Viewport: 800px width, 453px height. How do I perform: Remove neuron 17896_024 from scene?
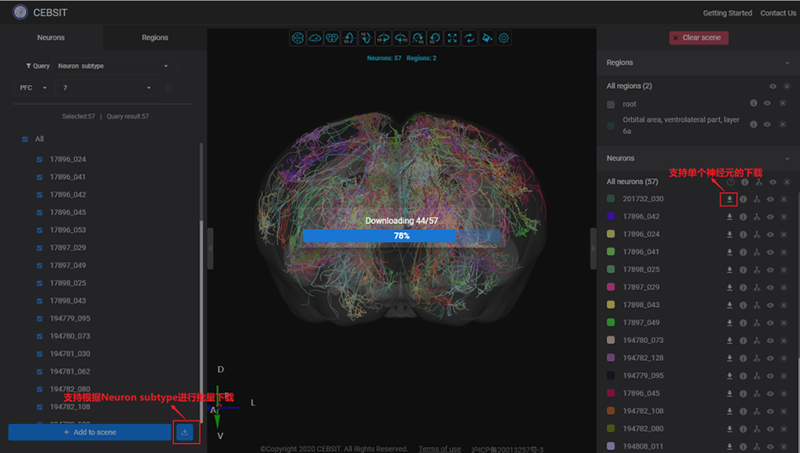pos(786,234)
